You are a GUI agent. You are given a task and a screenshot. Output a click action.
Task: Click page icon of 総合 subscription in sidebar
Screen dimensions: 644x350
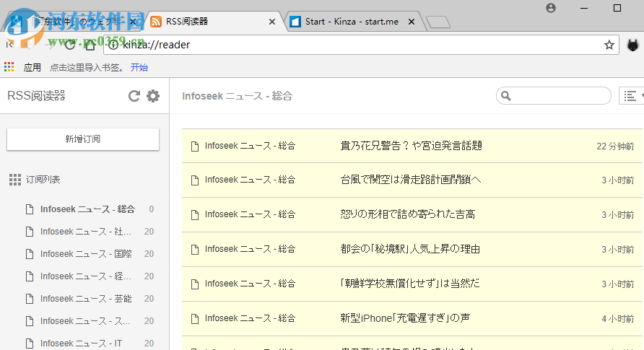click(30, 209)
